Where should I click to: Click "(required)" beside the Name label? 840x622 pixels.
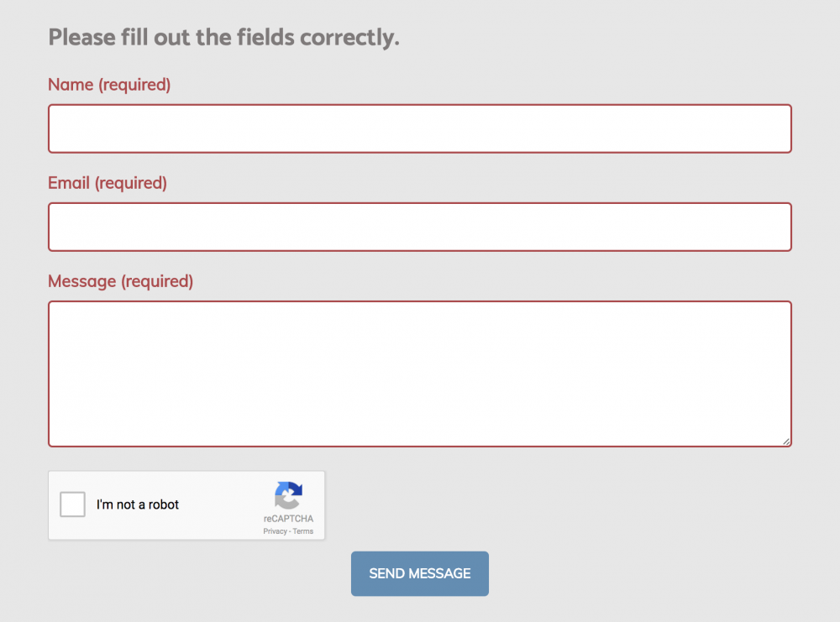point(134,85)
